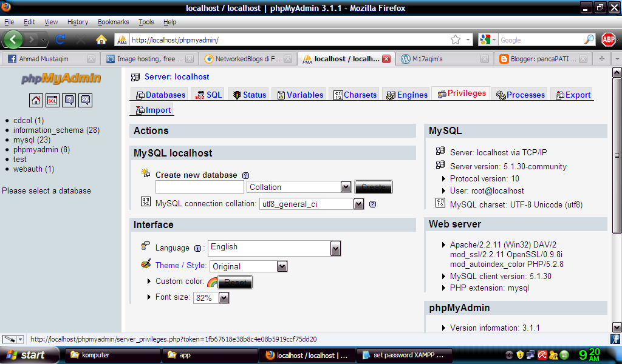The height and width of the screenshot is (364, 622).
Task: Open the list all tabs dropdown
Action: tap(617, 59)
